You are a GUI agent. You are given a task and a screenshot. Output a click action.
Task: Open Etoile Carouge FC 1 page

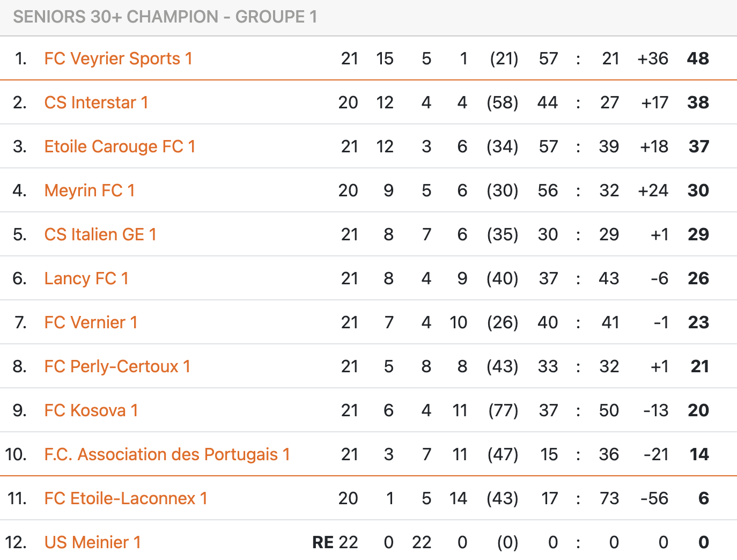pos(120,146)
